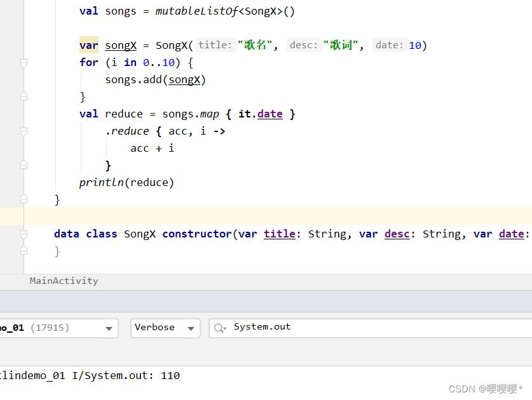532x400 pixels.
Task: Open the Verbose log level dropdown
Action: 165,328
